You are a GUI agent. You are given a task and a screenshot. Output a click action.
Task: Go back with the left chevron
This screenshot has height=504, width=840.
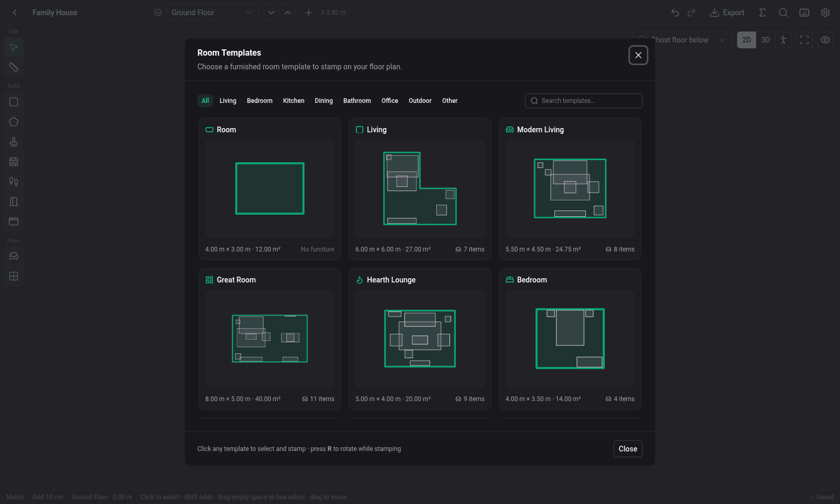[x=15, y=13]
